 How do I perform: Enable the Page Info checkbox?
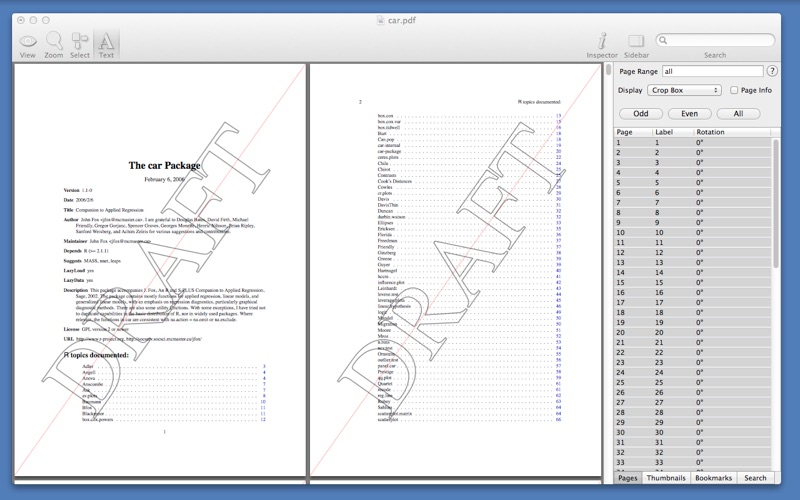tap(734, 90)
